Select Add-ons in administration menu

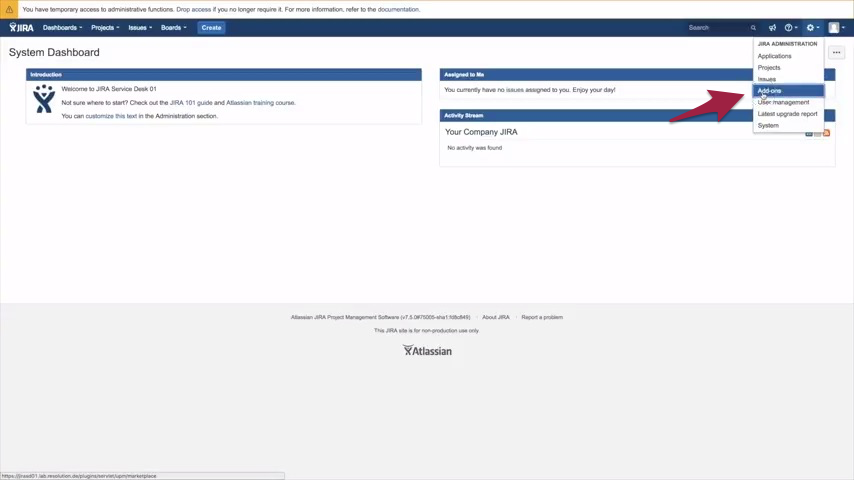[x=788, y=90]
